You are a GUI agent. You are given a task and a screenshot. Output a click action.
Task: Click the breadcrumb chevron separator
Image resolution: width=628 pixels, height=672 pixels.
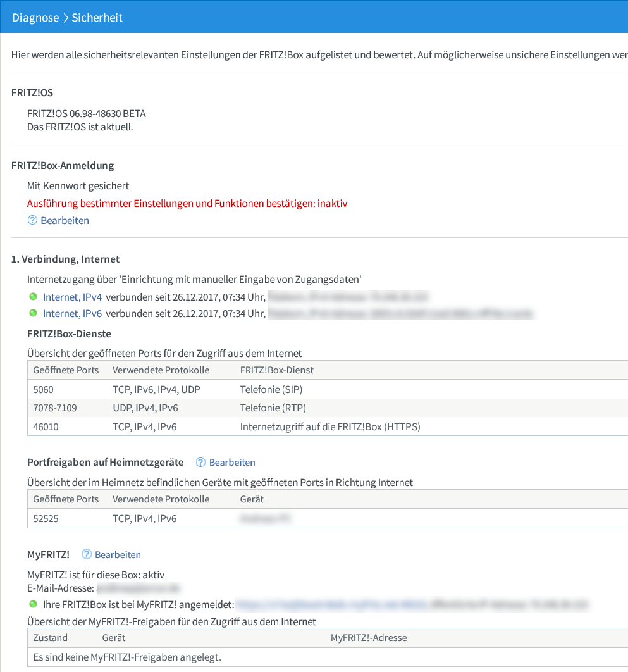click(66, 18)
